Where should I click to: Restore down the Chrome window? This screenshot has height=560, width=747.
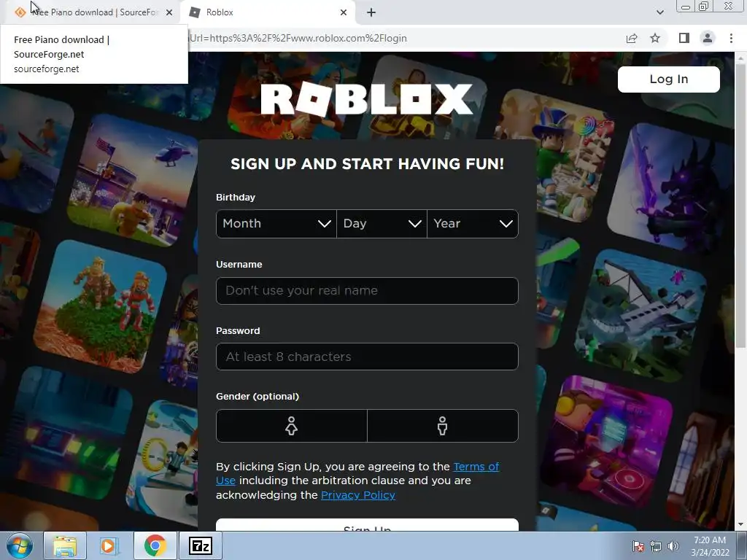point(704,7)
